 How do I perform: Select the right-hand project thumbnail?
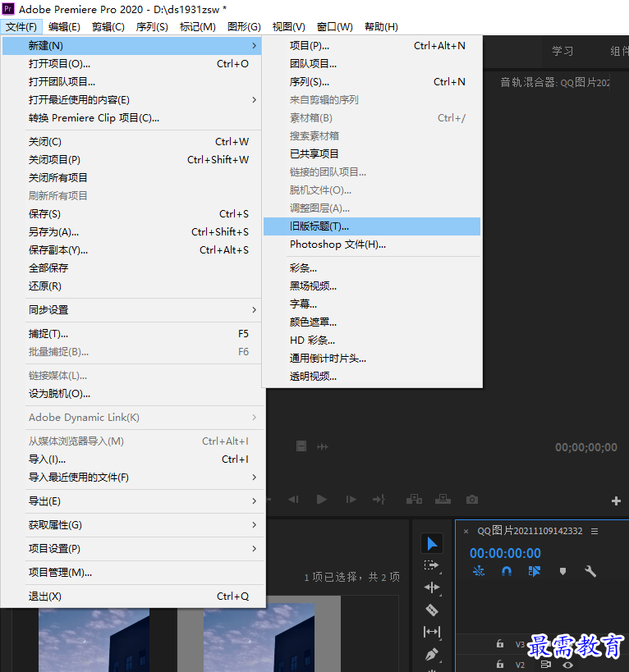click(259, 638)
